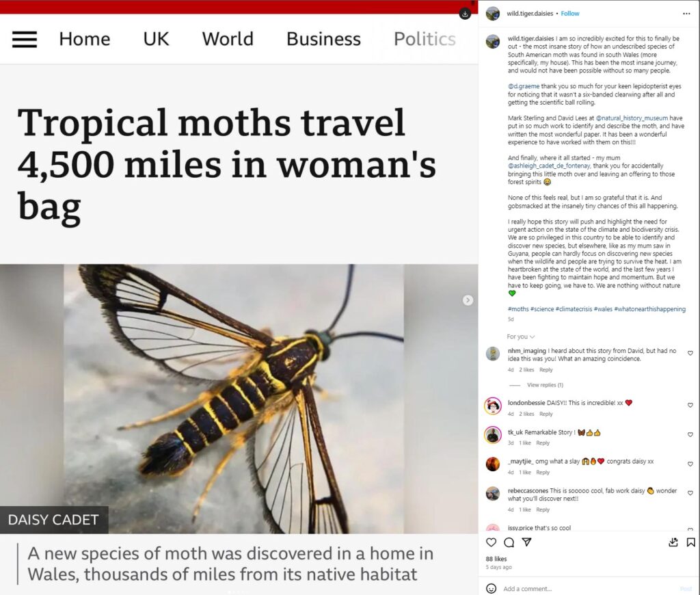Click the download icon above the post image
This screenshot has width=700, height=595.
465,14
